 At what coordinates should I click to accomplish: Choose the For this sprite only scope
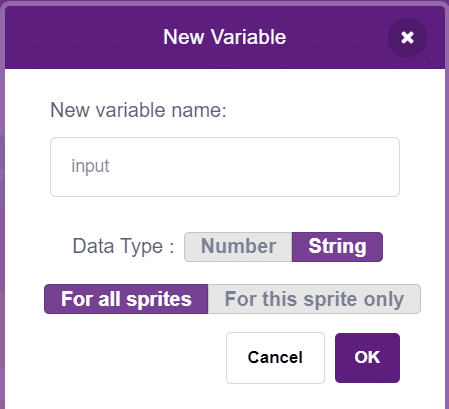point(314,299)
